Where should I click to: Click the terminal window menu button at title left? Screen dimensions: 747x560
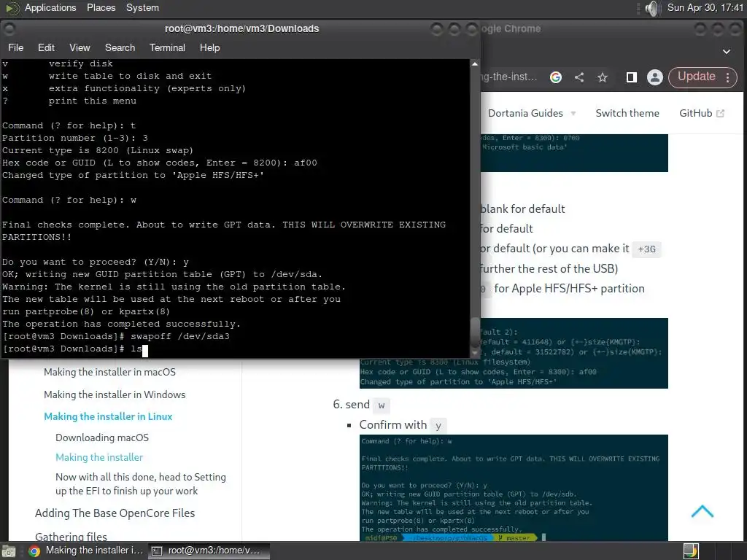(x=9, y=28)
